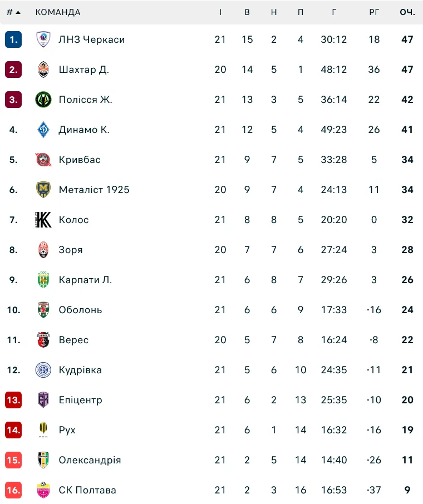Click the Karpaty Lviv club badge
Viewport: 423px width, 504px height.
click(43, 280)
